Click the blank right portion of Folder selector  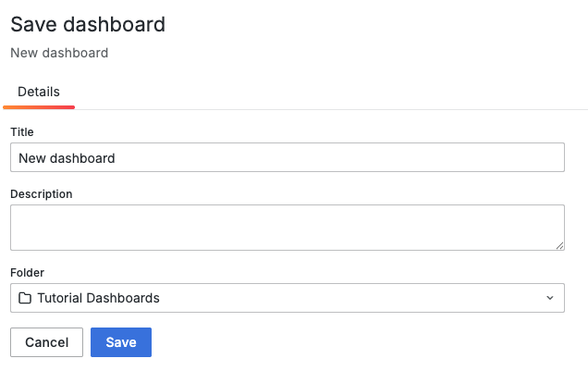388,298
